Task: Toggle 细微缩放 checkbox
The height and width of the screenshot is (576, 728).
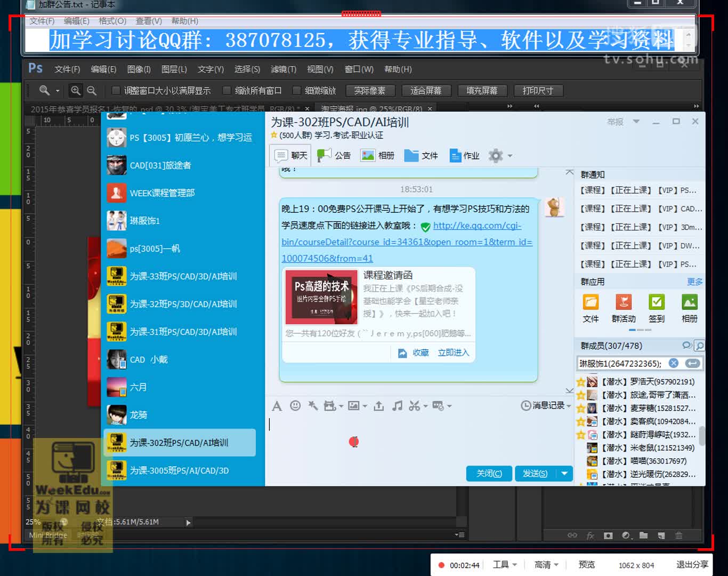Action: pos(296,91)
